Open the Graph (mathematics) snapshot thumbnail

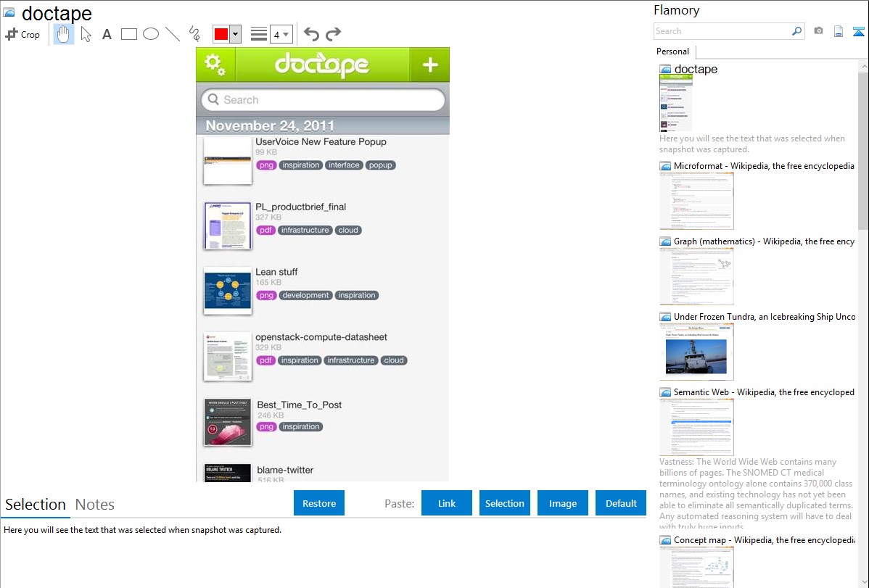(x=696, y=276)
